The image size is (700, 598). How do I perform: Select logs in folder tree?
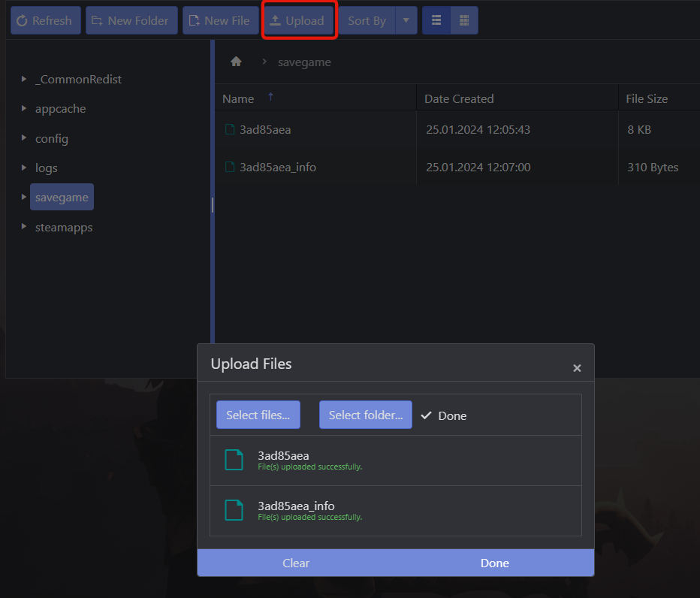point(47,168)
